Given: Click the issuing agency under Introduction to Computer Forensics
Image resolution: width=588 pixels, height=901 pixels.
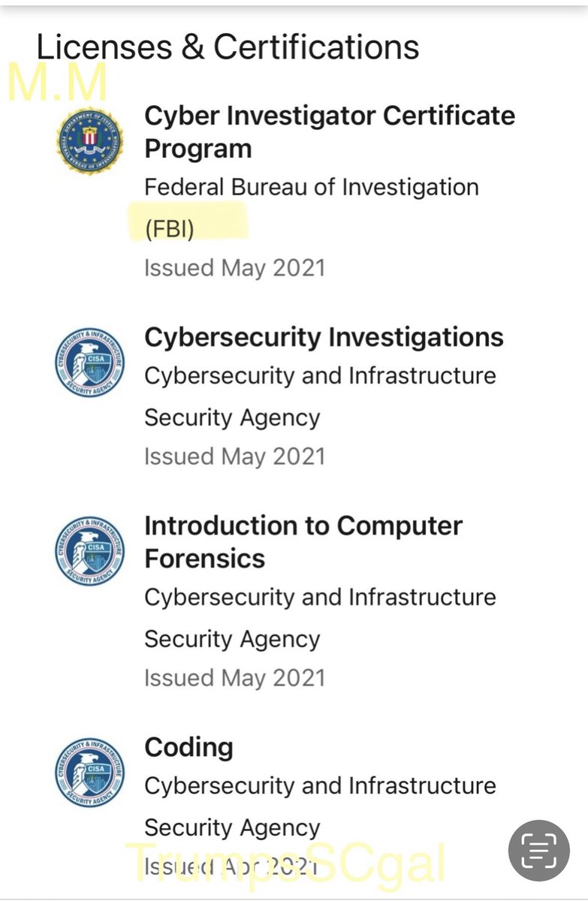Looking at the screenshot, I should point(320,617).
